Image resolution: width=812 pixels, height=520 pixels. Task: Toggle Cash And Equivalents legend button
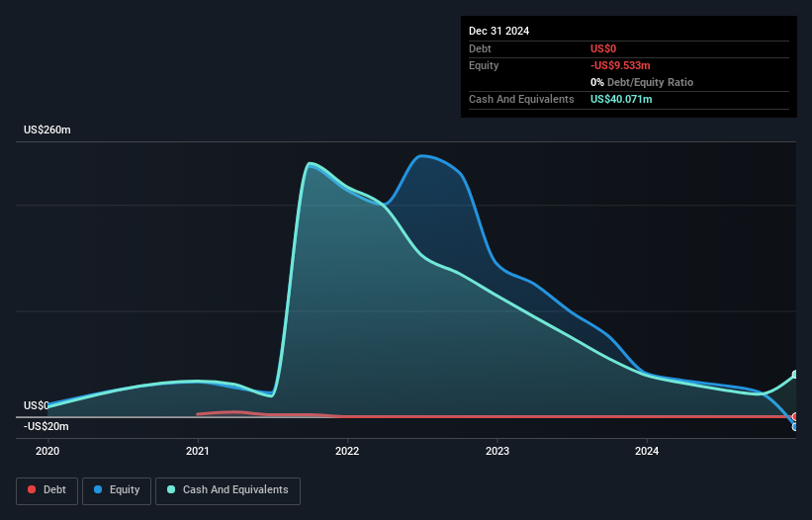tap(227, 490)
